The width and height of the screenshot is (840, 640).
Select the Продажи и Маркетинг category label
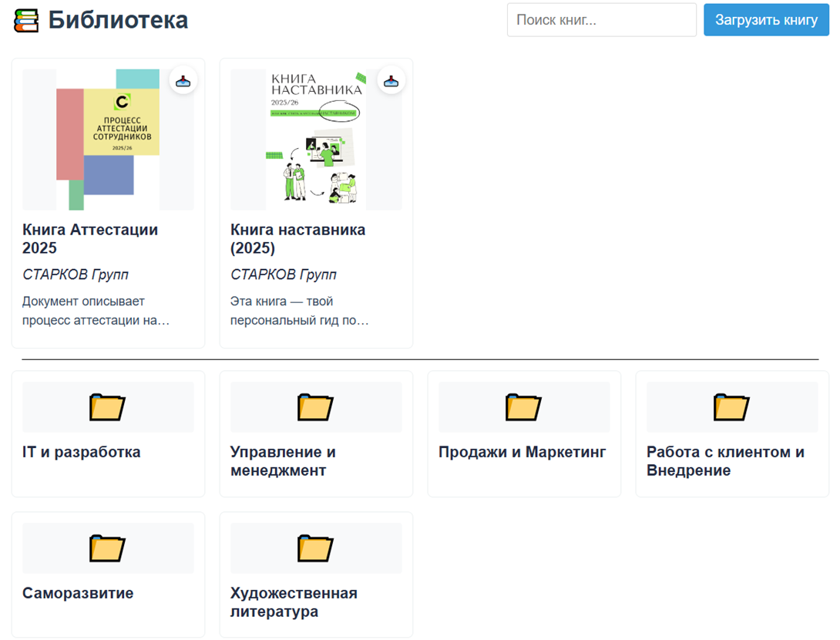(x=522, y=452)
